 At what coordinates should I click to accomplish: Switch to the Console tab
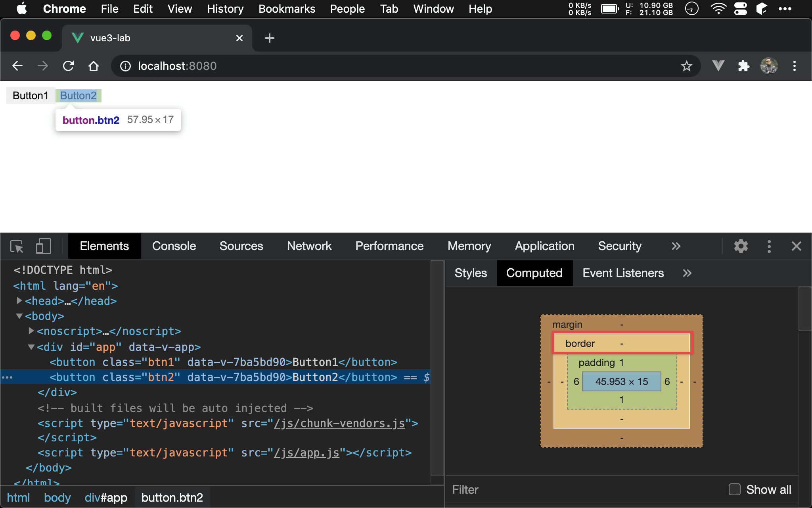pyautogui.click(x=174, y=246)
